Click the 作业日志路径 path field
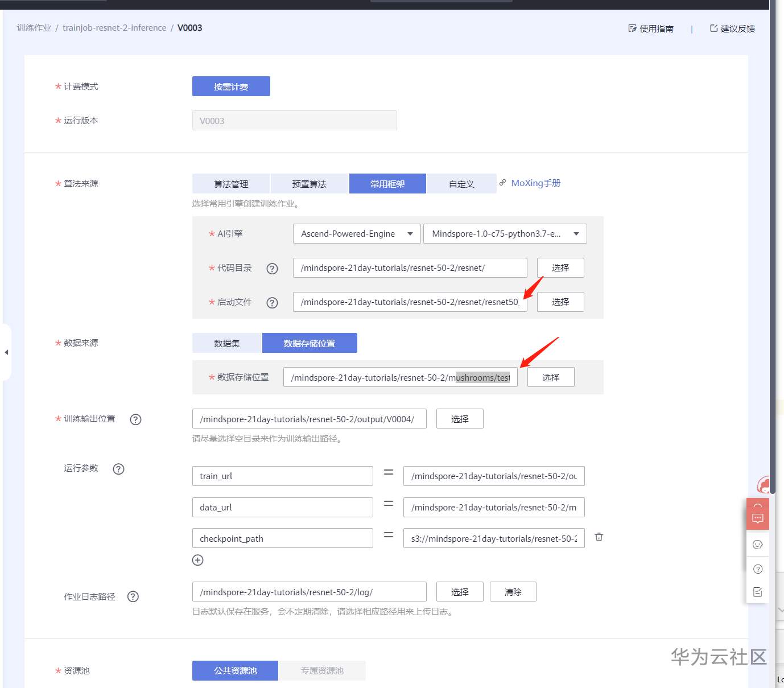The width and height of the screenshot is (784, 688). point(310,592)
